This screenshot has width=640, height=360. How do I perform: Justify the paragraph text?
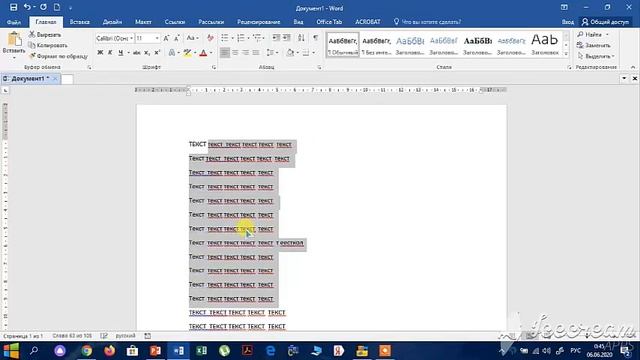(256, 53)
